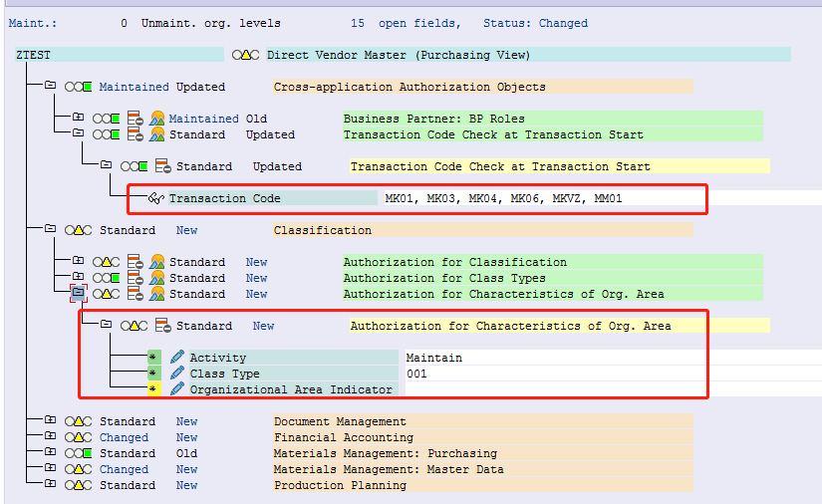The height and width of the screenshot is (504, 822).
Task: Click traffic light beside Cross-application Authorization Objects
Action: point(78,87)
